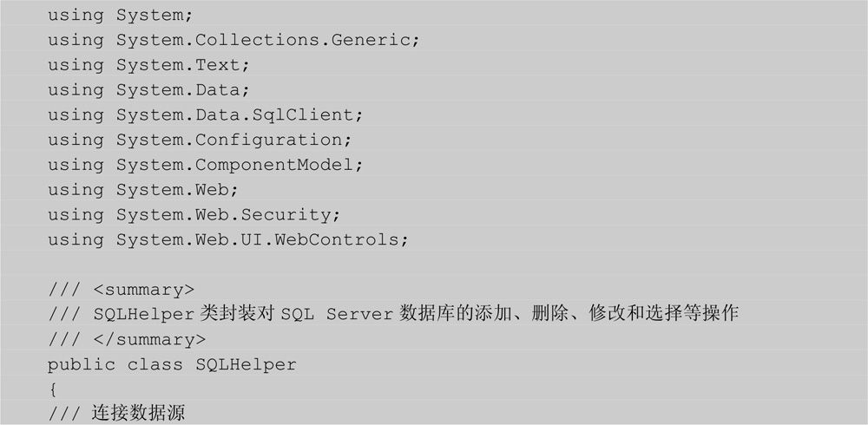Viewport: 868px width, 425px height.
Task: Click the 连接数据源 comment line
Action: 116,414
